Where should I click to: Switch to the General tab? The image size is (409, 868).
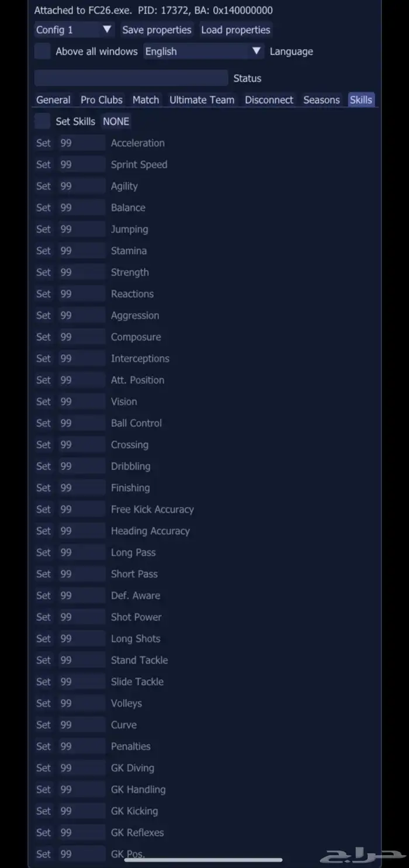click(x=53, y=100)
